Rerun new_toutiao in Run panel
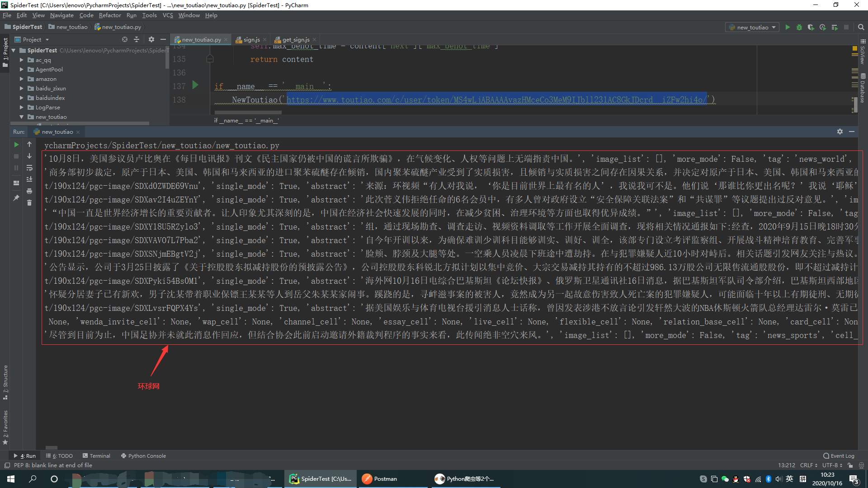 pyautogui.click(x=16, y=145)
